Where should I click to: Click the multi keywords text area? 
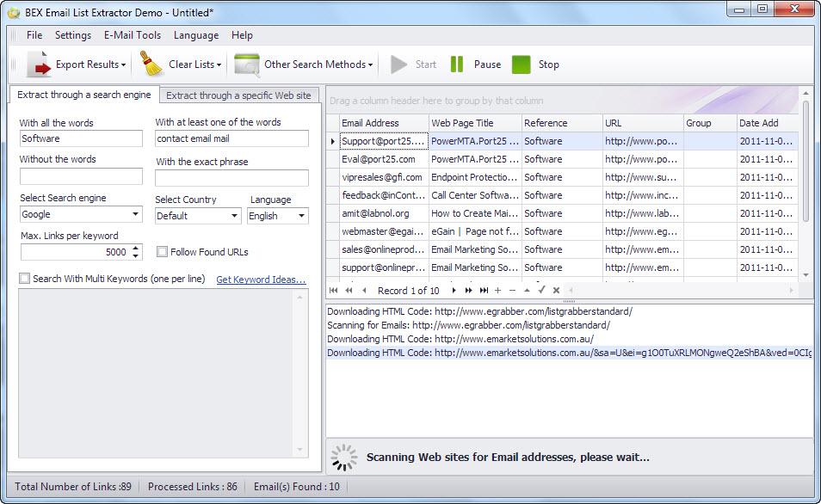(164, 373)
